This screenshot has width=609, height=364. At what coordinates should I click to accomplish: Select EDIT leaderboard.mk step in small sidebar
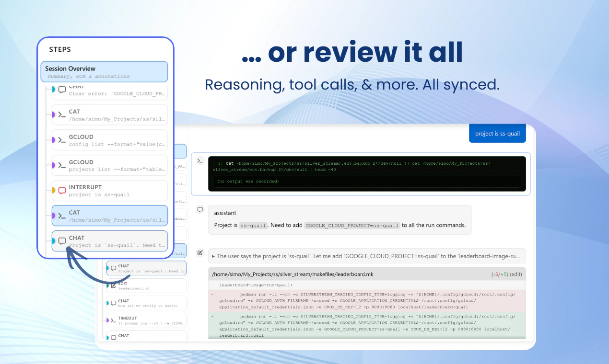tap(145, 286)
